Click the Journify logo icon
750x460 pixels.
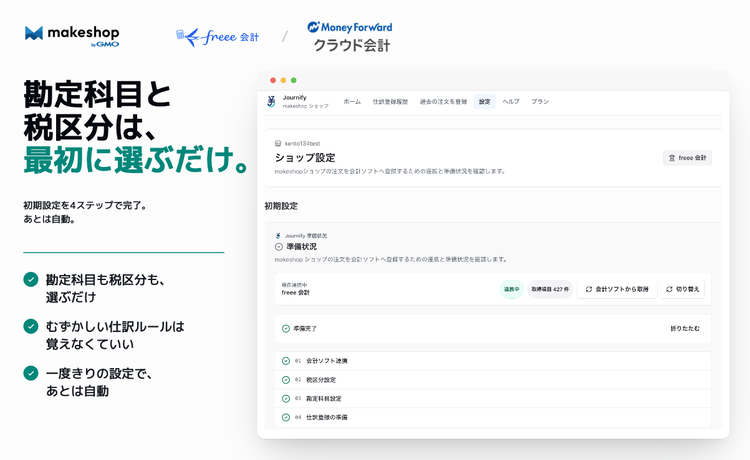point(271,101)
